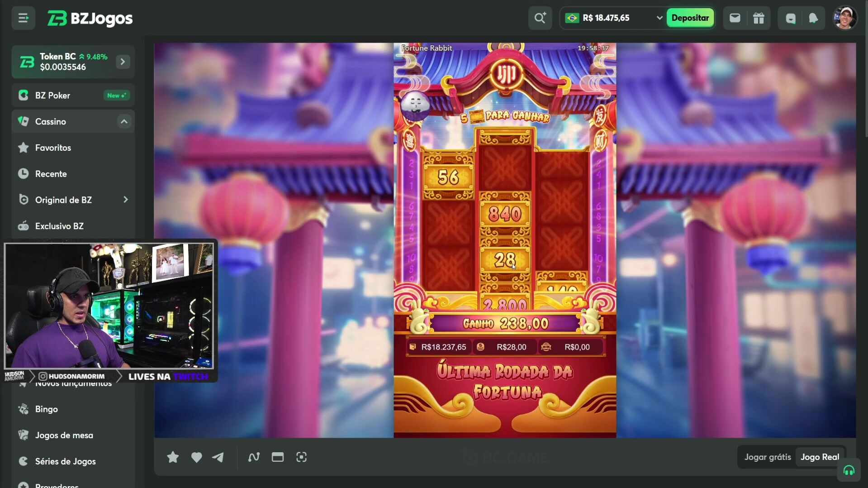Viewport: 868px width, 488px height.
Task: Expand the Original de BZ submenu arrow
Action: pos(125,200)
